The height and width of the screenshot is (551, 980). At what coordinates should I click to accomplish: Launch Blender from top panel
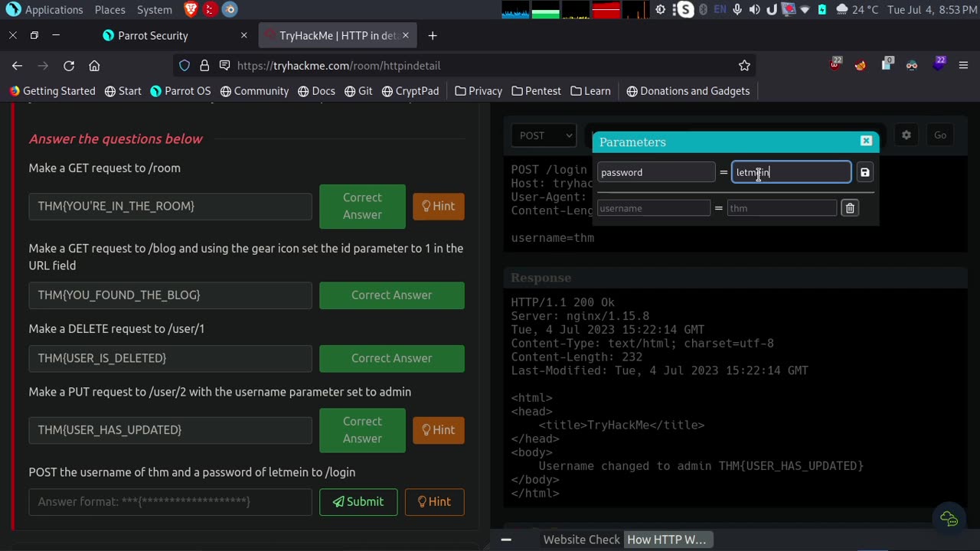point(230,9)
